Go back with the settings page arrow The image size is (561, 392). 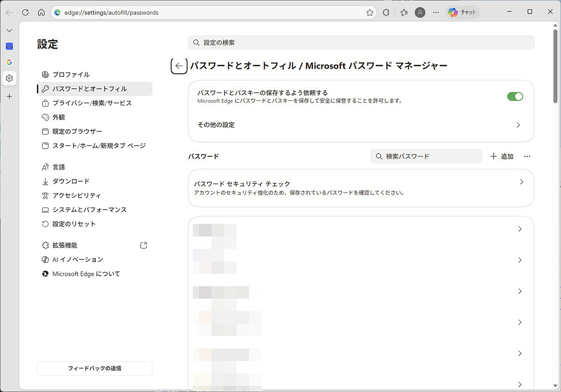tap(179, 66)
